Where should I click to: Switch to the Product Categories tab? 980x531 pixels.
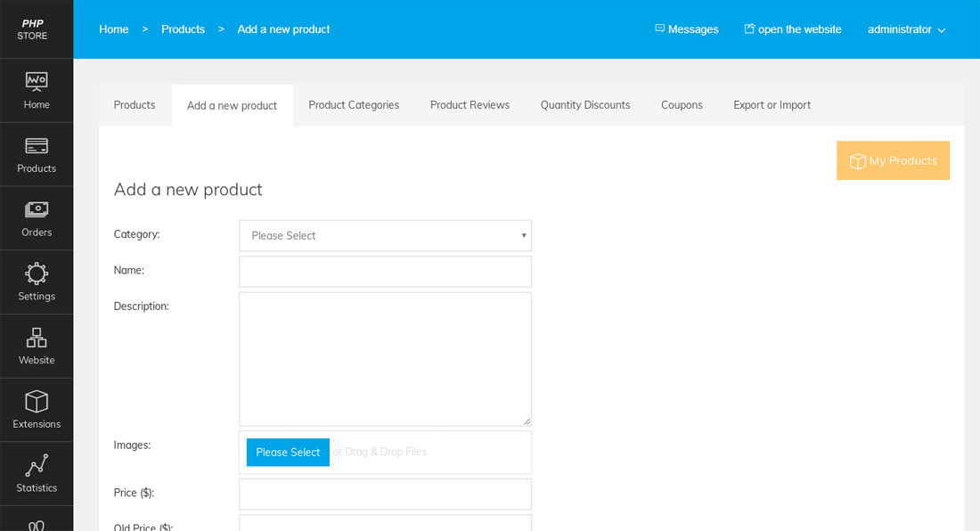coord(354,104)
